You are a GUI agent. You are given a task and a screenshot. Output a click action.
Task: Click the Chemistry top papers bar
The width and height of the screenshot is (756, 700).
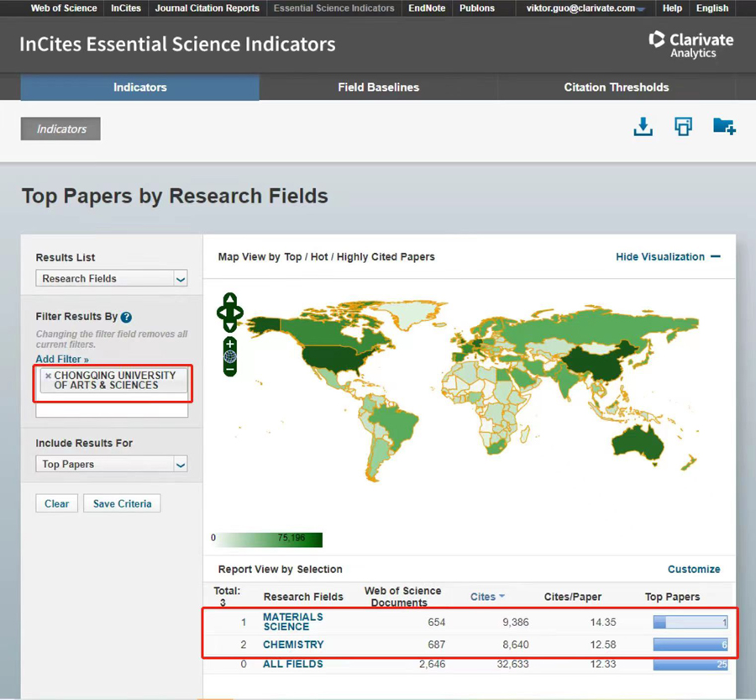(x=690, y=645)
